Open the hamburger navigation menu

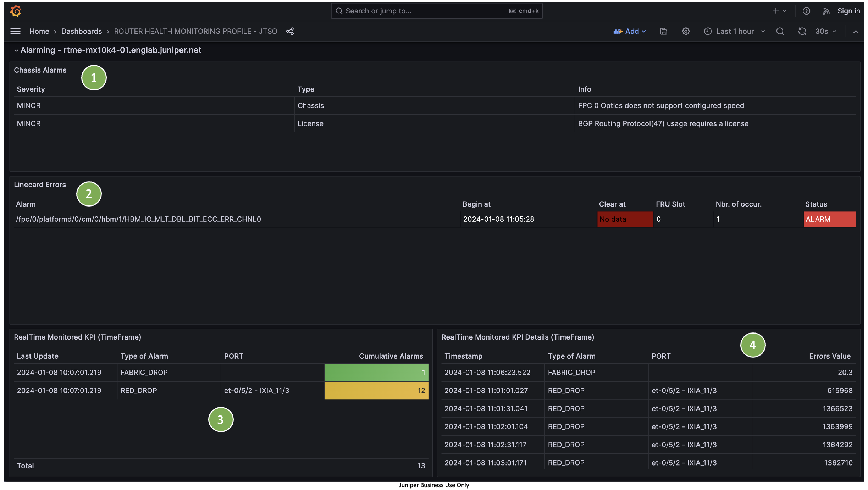pos(15,31)
